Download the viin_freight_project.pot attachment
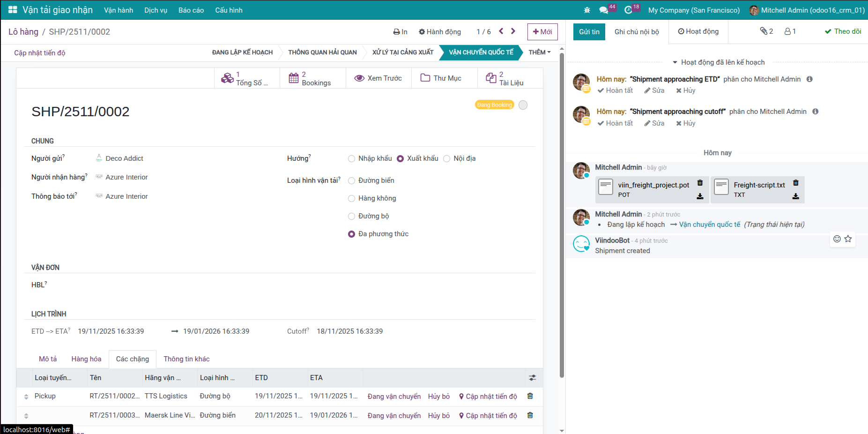This screenshot has width=868, height=434. pyautogui.click(x=700, y=196)
